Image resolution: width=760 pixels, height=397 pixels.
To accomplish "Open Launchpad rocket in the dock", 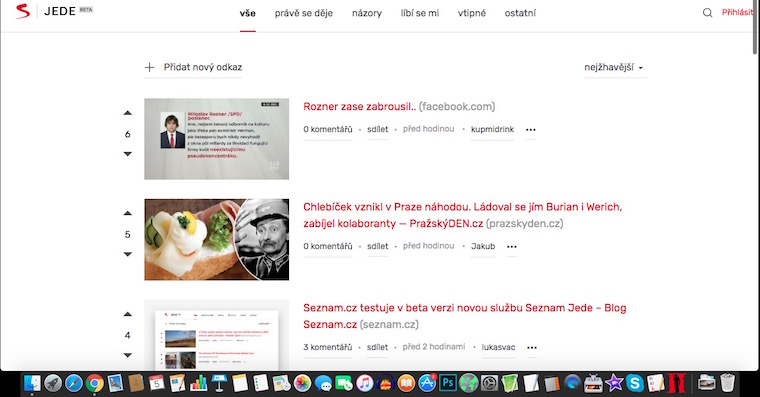I will pos(53,383).
